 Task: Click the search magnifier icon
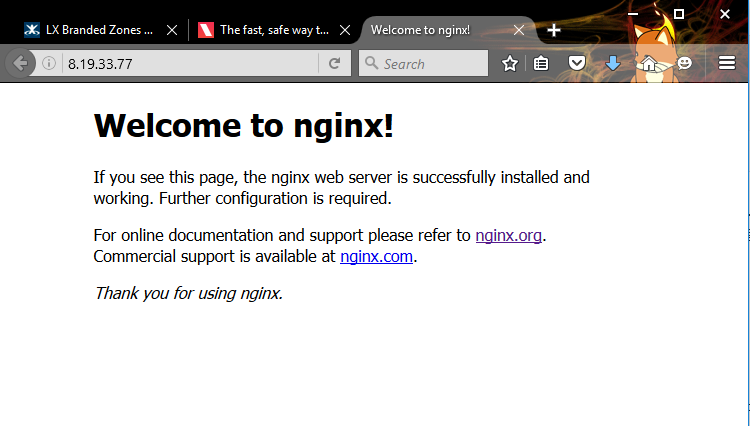(371, 63)
